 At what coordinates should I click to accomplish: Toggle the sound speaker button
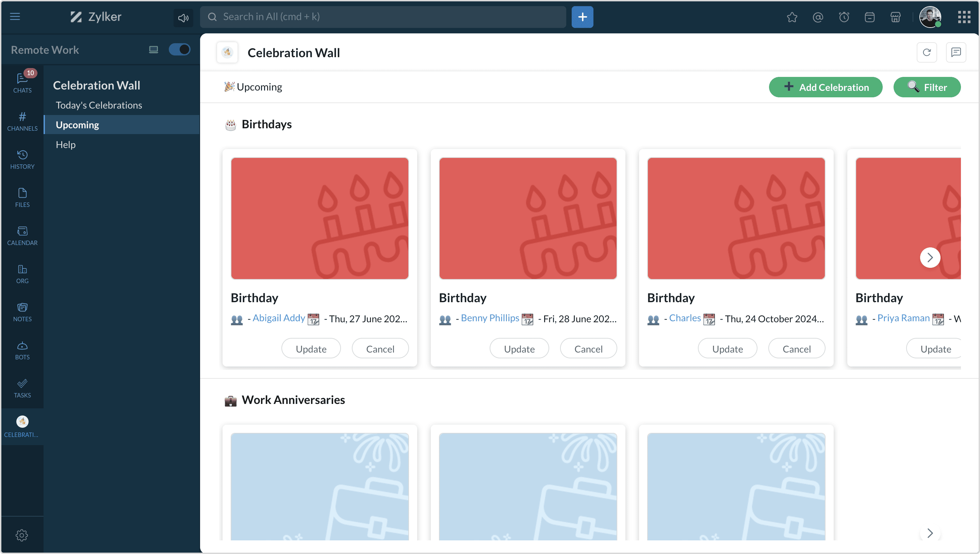183,17
